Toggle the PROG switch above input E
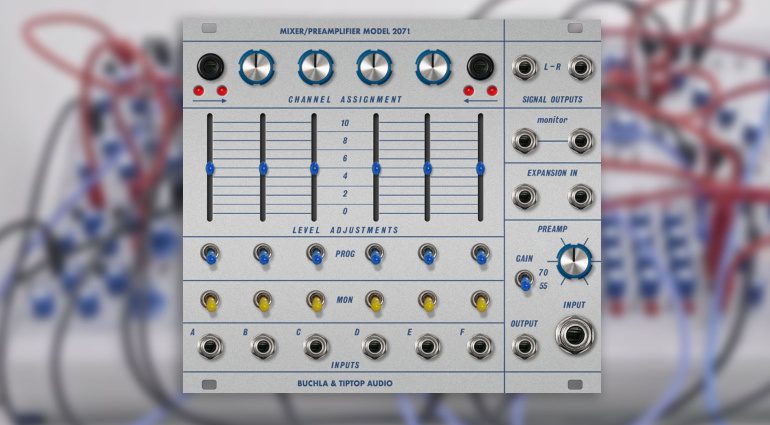 point(428,254)
